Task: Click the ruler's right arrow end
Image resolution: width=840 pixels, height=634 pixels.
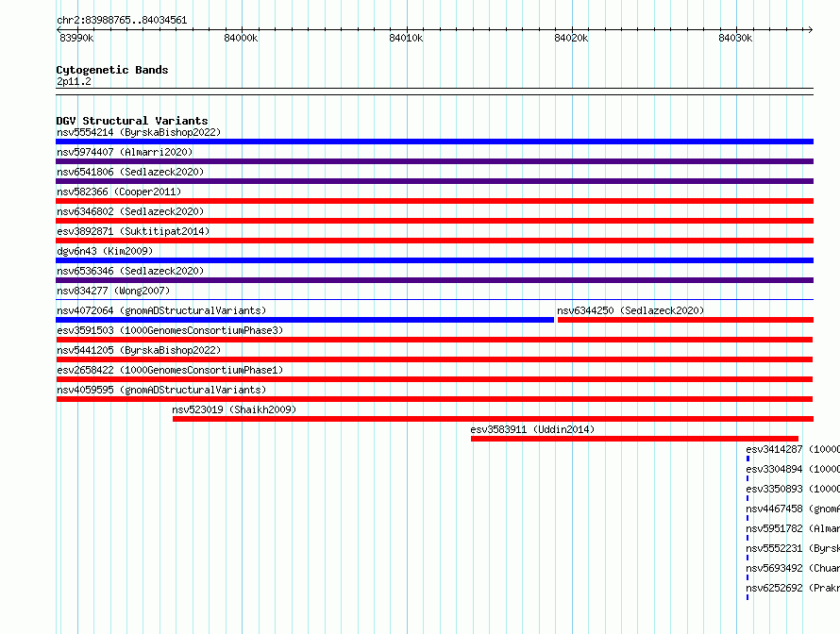Action: (811, 30)
